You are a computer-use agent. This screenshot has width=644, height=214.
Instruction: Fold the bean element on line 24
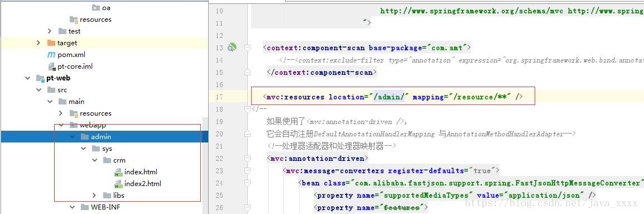point(247,183)
